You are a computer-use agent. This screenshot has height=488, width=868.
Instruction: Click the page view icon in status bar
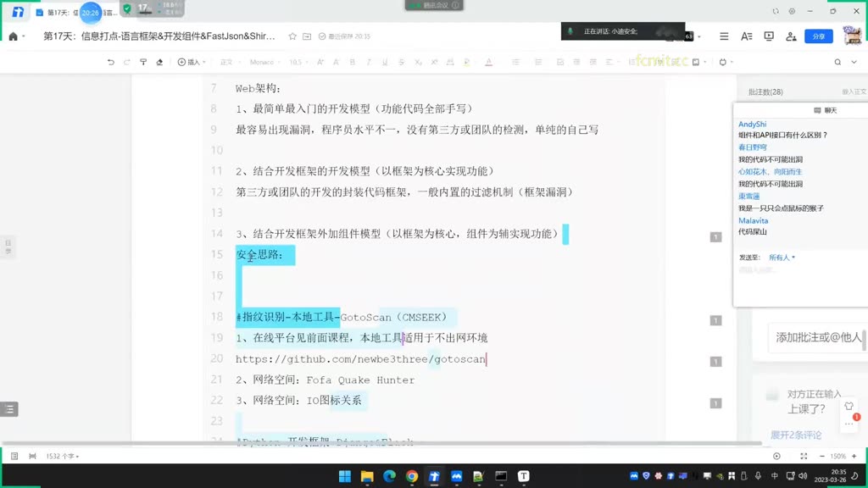tap(14, 456)
